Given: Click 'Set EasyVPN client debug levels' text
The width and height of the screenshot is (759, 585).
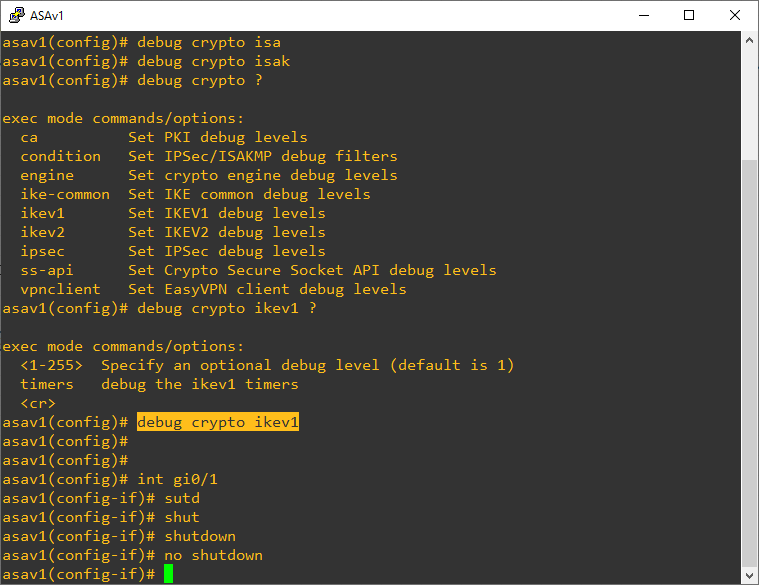Looking at the screenshot, I should point(267,289).
